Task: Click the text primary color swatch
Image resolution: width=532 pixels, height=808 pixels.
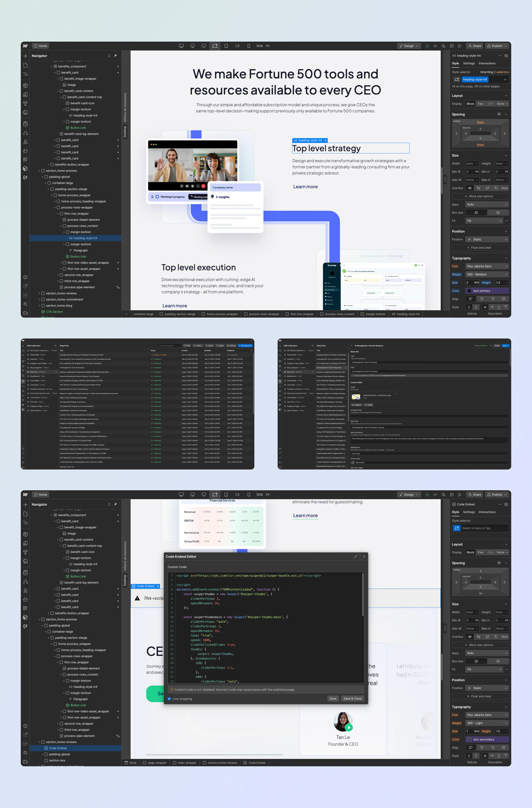Action: pos(469,291)
